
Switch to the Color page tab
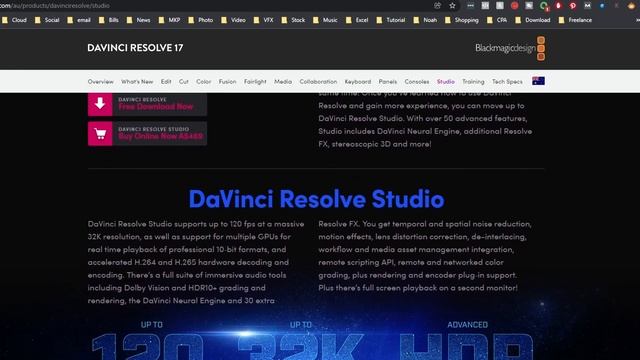point(203,82)
